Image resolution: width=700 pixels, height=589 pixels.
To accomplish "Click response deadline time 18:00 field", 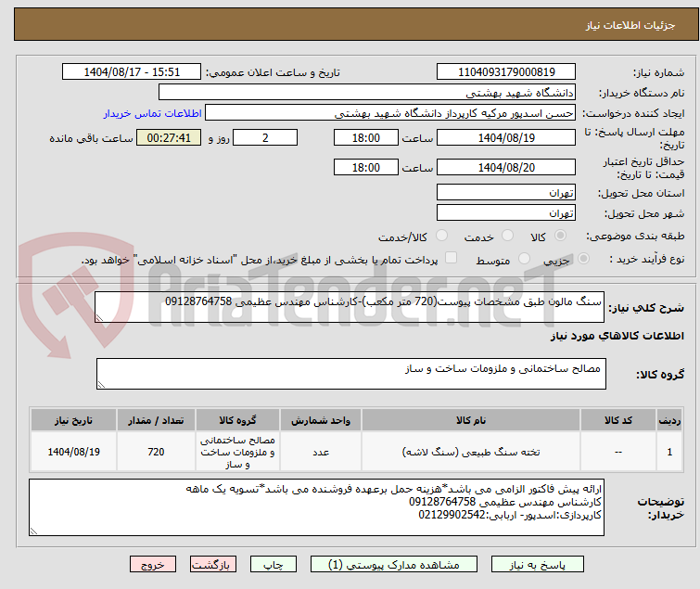I will point(366,137).
